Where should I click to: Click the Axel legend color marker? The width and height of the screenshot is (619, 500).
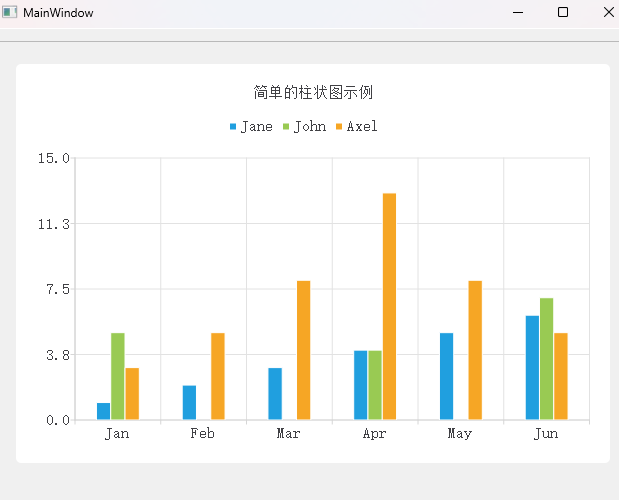click(339, 127)
